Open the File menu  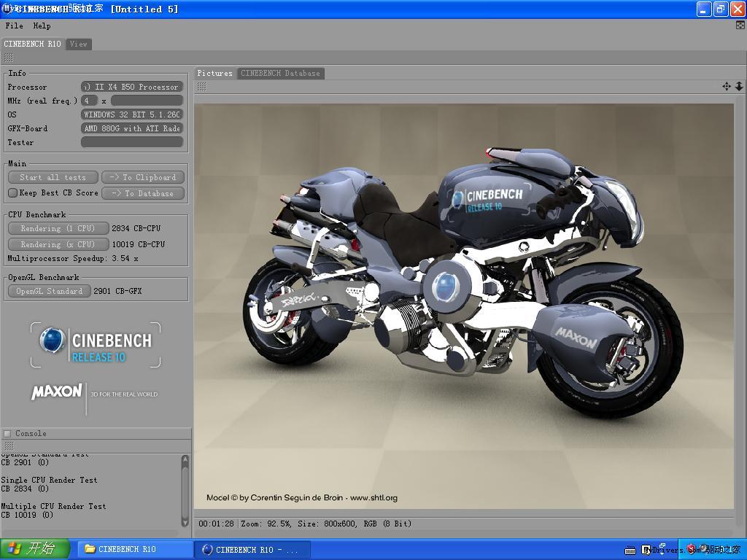(x=14, y=26)
